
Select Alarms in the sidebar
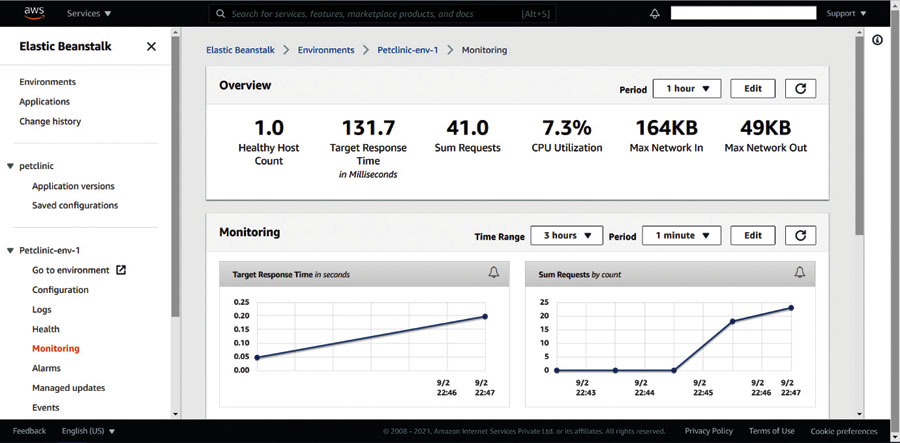click(x=46, y=368)
